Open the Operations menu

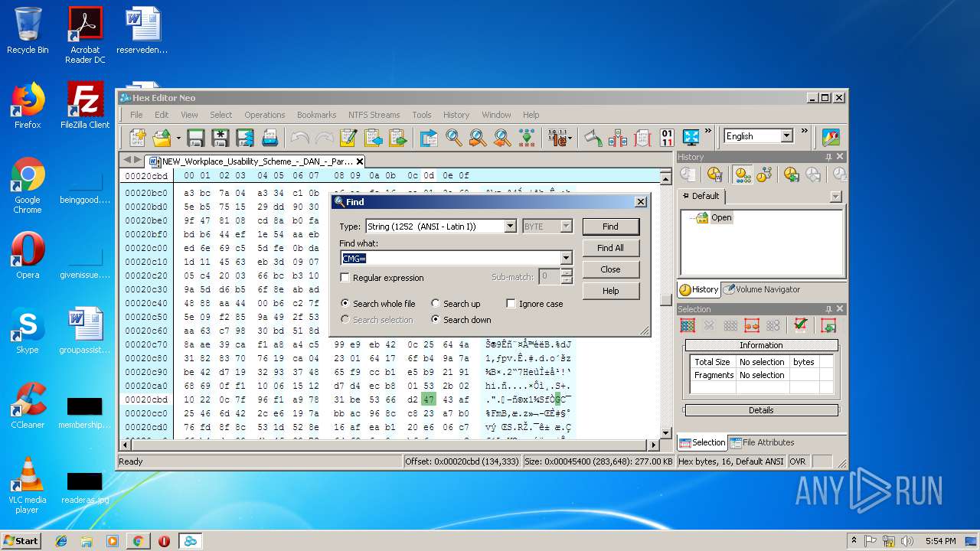pos(265,115)
